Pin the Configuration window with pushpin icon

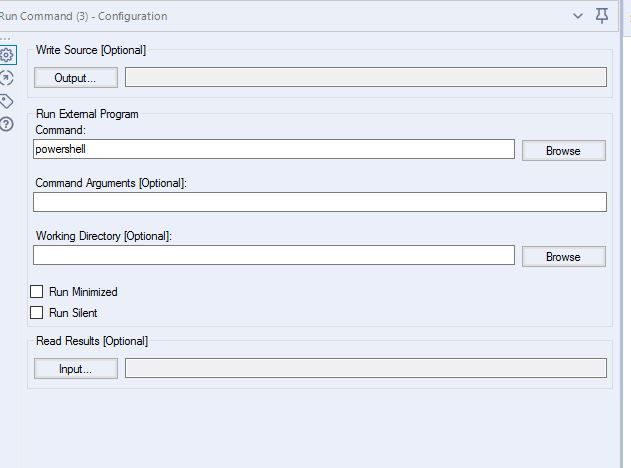602,16
